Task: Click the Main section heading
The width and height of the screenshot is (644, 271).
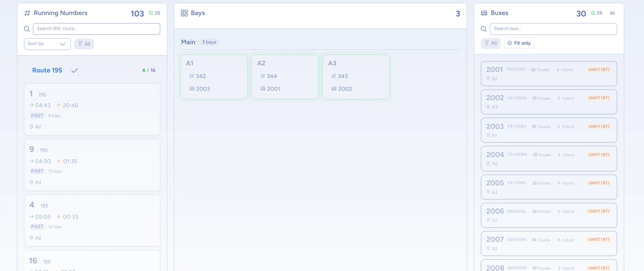Action: point(188,42)
